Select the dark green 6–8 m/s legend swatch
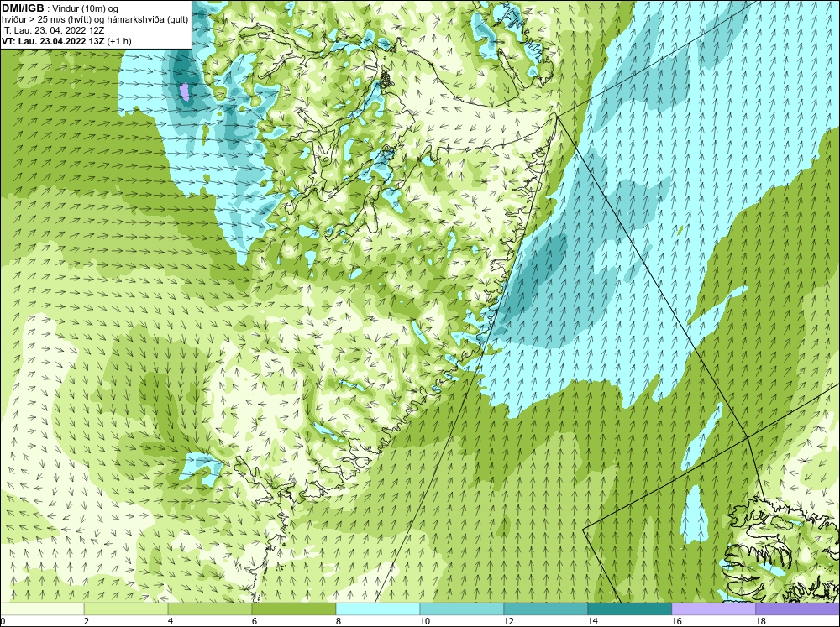 [x=293, y=609]
